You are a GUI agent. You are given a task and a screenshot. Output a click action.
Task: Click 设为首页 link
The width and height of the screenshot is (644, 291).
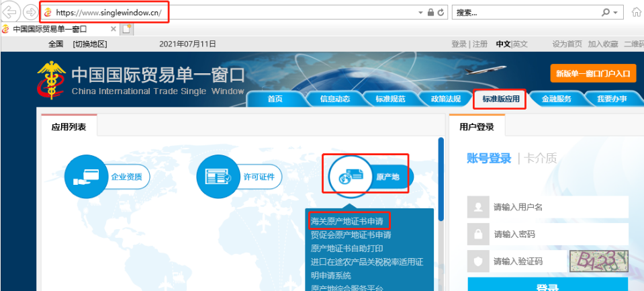coord(567,44)
